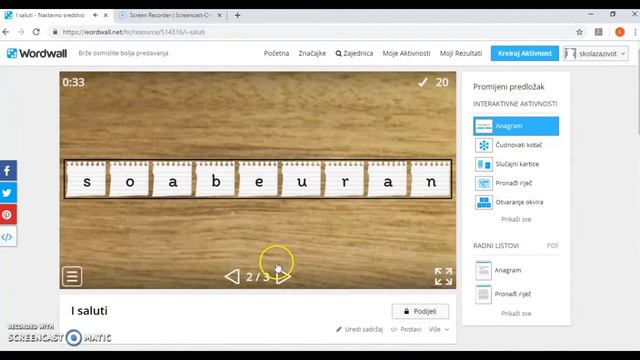Screen dimensions: 640x360
Task: Enter fullscreen mode for the activity
Action: 443,276
